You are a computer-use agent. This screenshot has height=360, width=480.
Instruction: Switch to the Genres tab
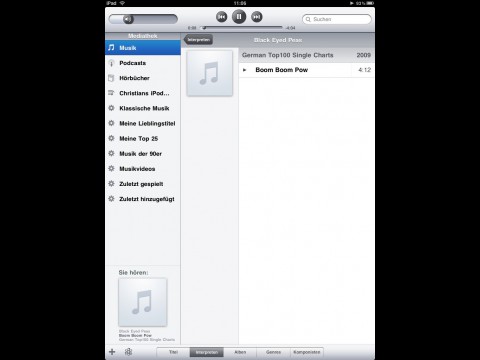pyautogui.click(x=273, y=352)
